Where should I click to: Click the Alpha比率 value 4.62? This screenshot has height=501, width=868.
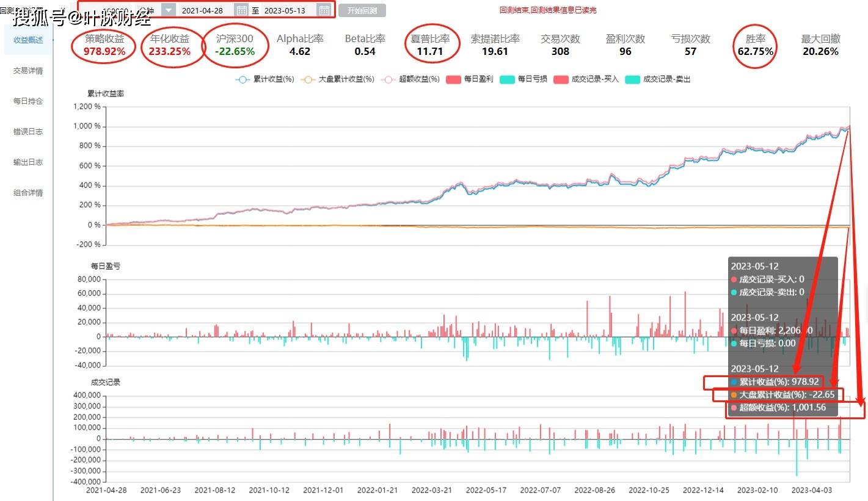[300, 52]
